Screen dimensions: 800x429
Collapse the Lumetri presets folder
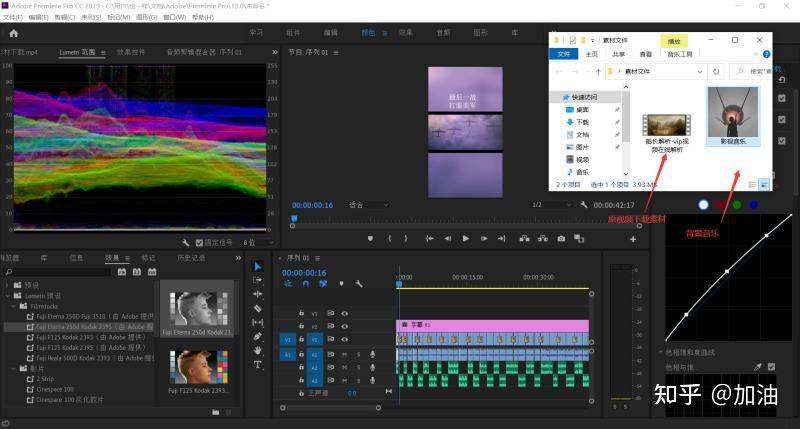[8, 295]
